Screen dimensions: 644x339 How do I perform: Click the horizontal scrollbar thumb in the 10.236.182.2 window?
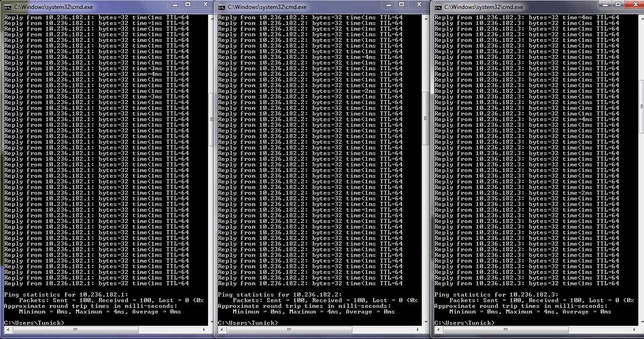pos(289,329)
